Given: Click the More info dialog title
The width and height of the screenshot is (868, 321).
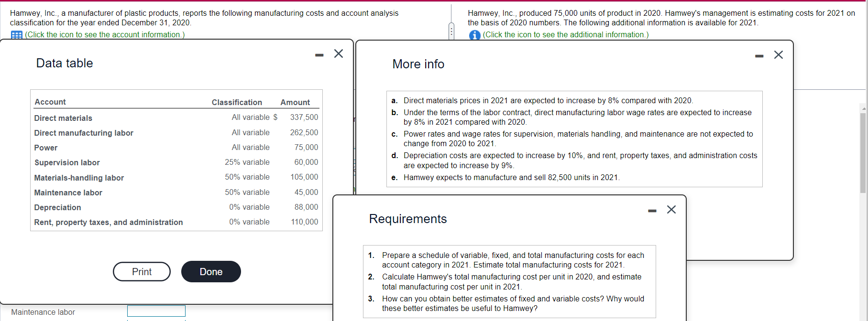Looking at the screenshot, I should pyautogui.click(x=418, y=64).
